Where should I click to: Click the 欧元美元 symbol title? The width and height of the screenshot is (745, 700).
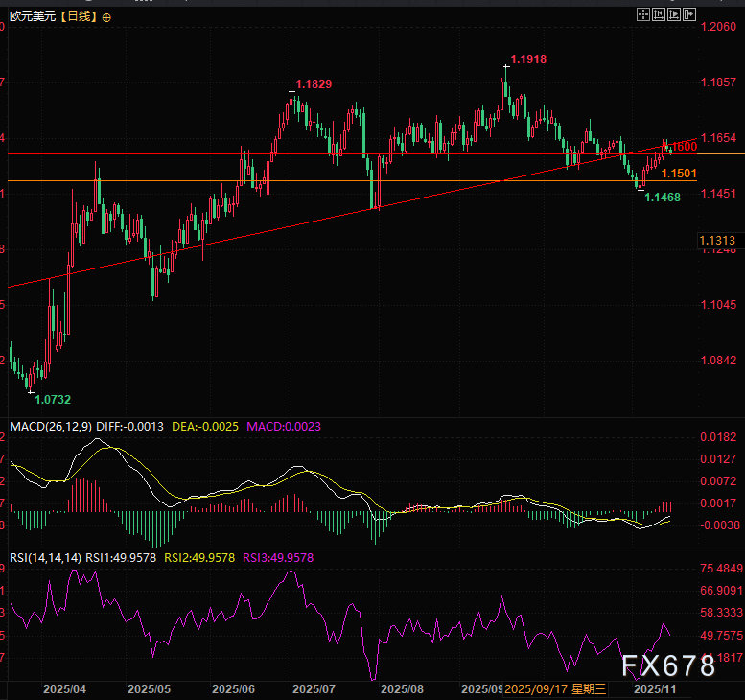point(28,17)
